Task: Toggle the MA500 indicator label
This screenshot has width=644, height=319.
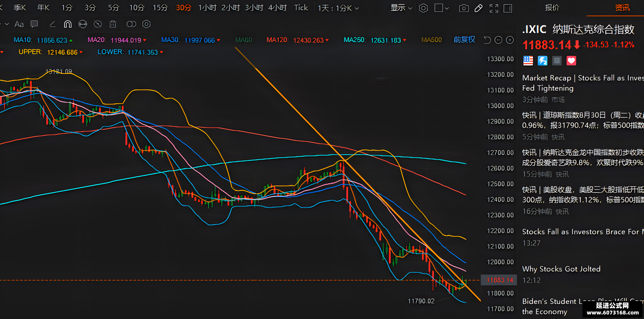Action: click(x=432, y=40)
